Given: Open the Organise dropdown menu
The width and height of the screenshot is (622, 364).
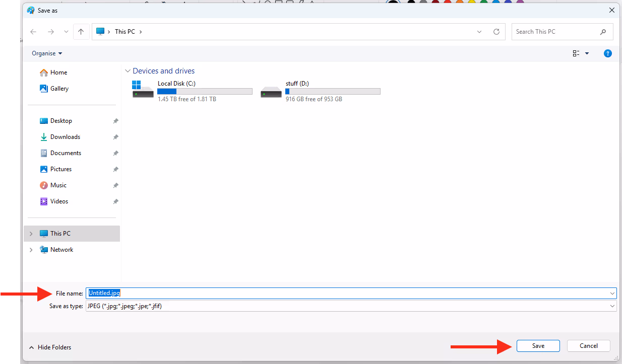Looking at the screenshot, I should pyautogui.click(x=47, y=53).
